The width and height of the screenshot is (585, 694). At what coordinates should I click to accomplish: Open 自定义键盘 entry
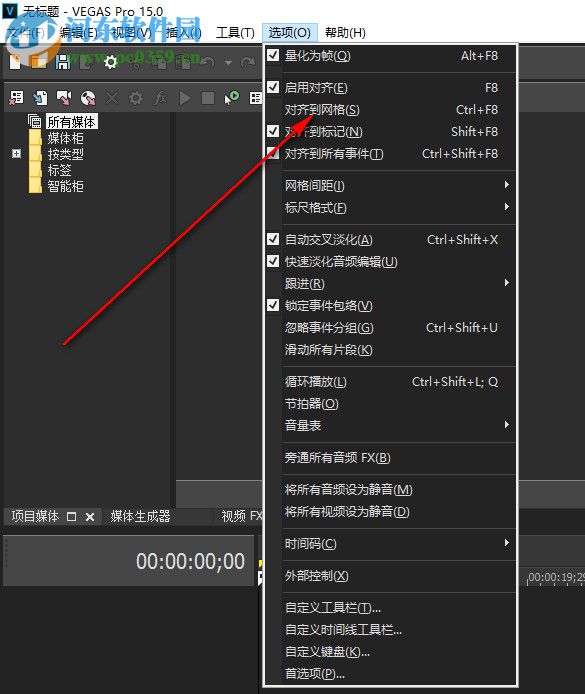(x=391, y=652)
